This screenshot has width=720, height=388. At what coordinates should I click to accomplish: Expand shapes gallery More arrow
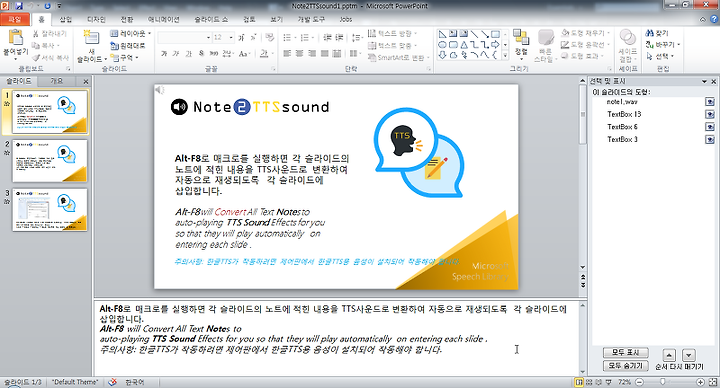pyautogui.click(x=505, y=55)
